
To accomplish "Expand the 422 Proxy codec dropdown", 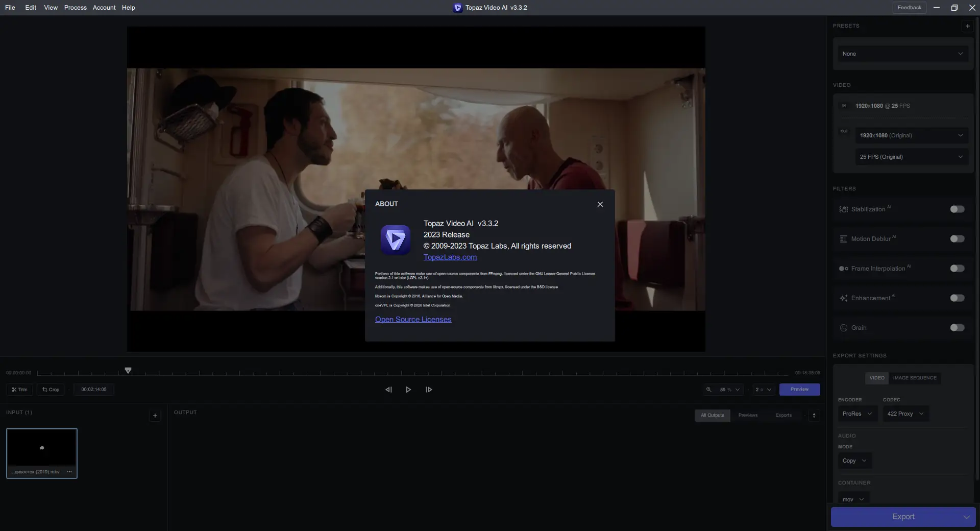I will pos(905,414).
